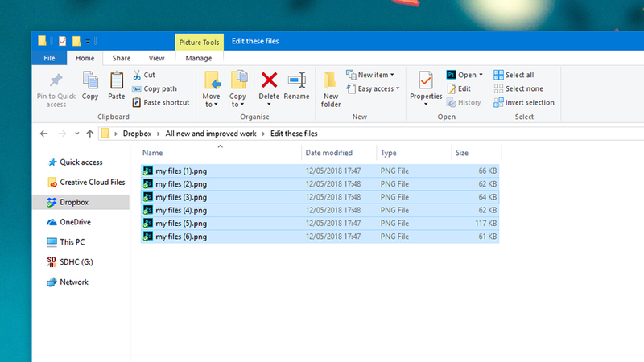Click icon of my files (4).png
644x362 pixels.
click(148, 210)
